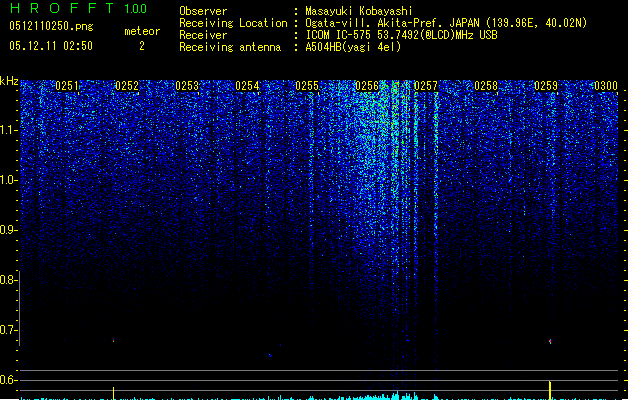Click the 0.8 kHz axis label
This screenshot has height=400, width=629.
9,280
